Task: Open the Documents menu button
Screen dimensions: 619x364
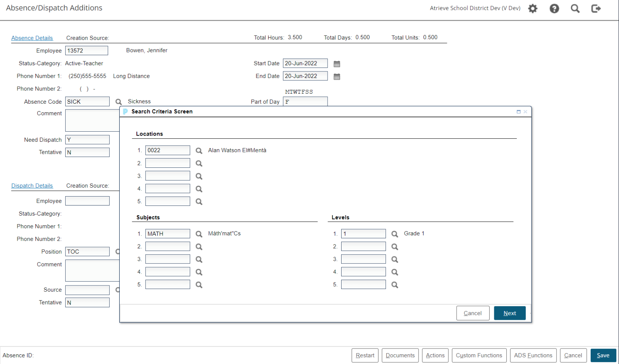Action: tap(400, 355)
